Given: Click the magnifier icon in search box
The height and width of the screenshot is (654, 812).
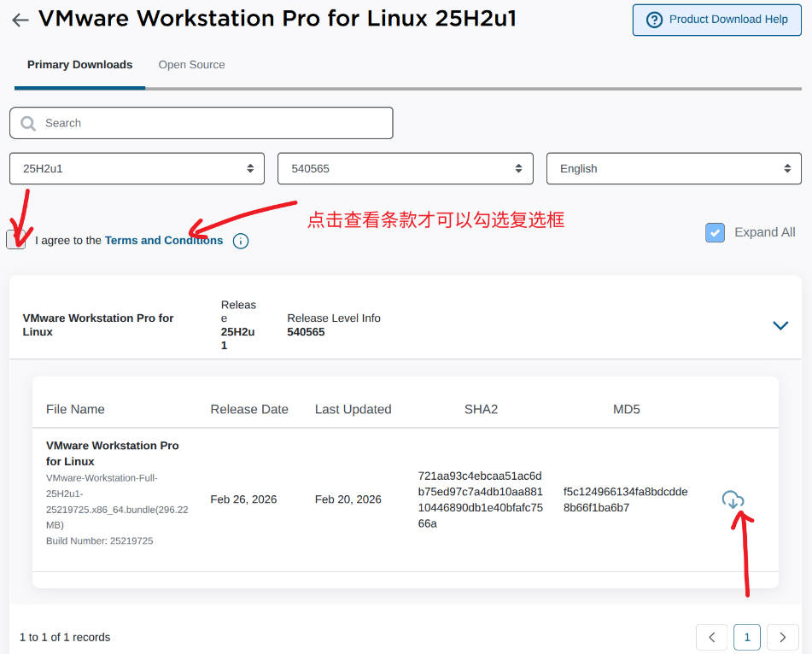Looking at the screenshot, I should 28,123.
